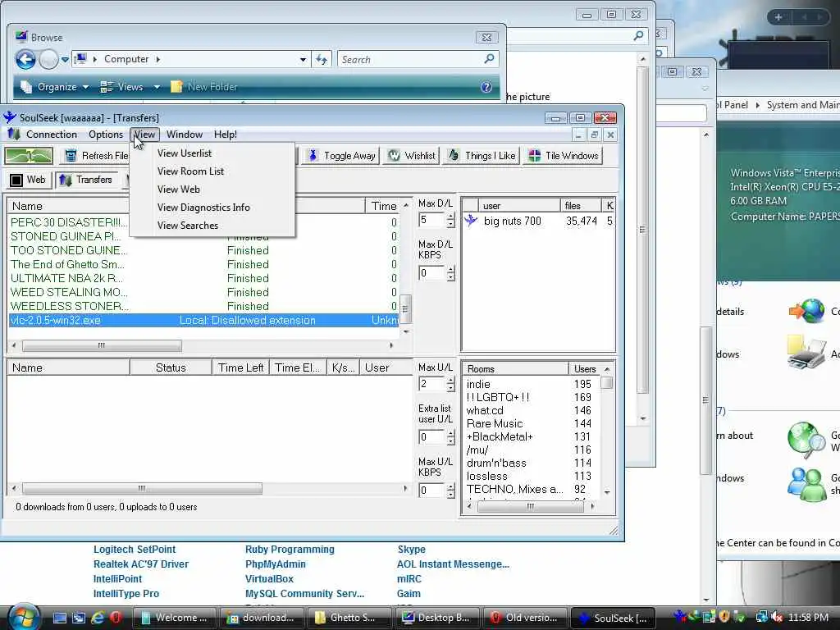
Task: Choose View Room List menu entry
Action: 190,171
